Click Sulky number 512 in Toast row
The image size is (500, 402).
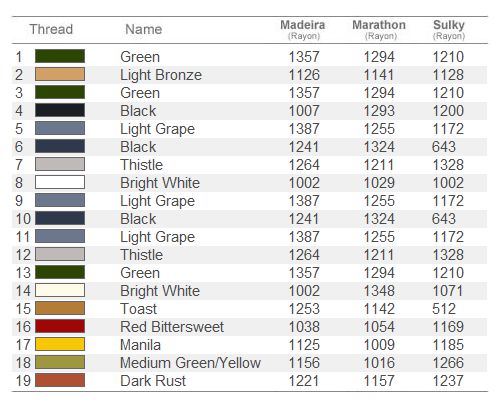[444, 309]
